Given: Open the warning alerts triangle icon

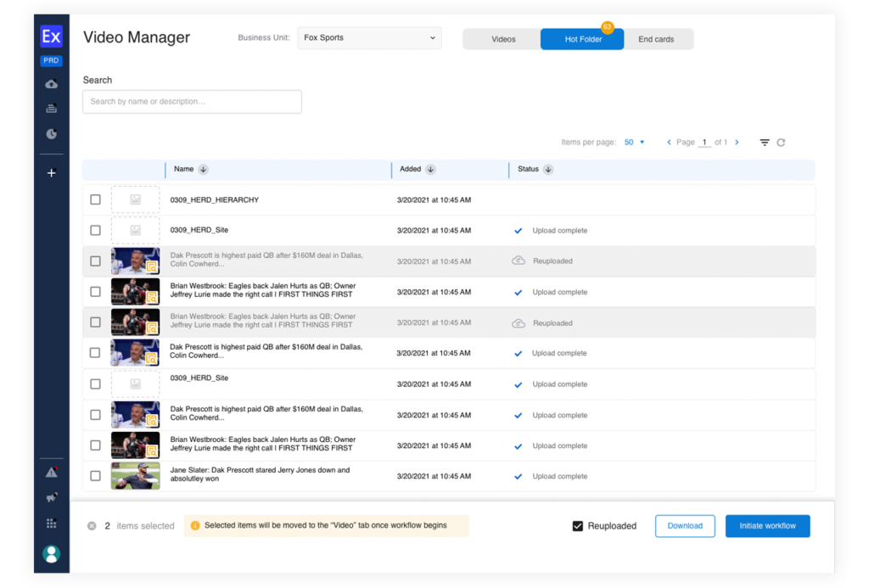Looking at the screenshot, I should tap(51, 472).
